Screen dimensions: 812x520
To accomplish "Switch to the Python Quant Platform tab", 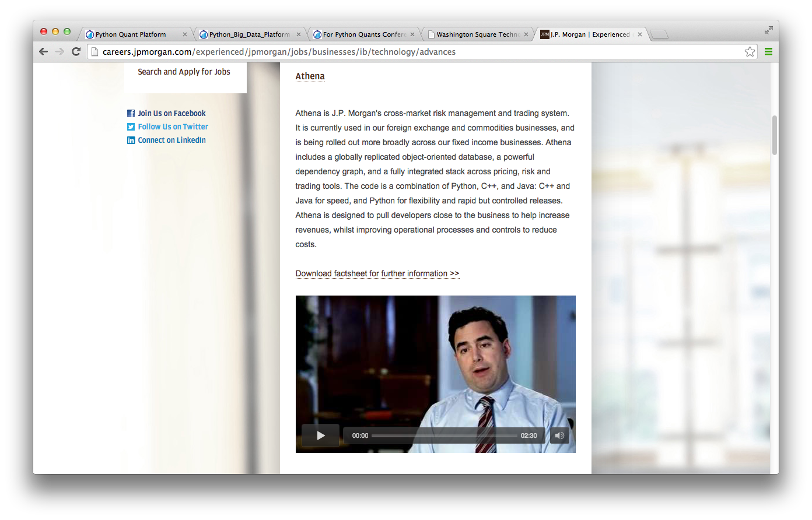I will pos(135,34).
